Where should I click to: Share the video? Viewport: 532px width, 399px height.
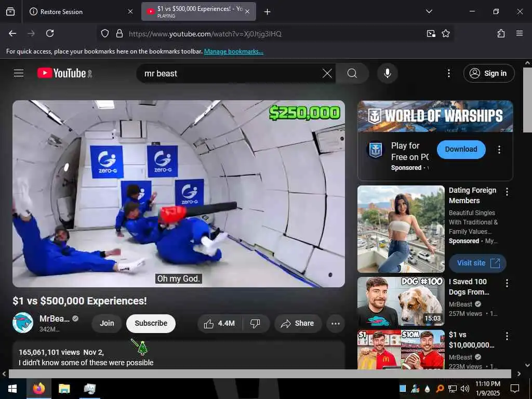point(297,324)
